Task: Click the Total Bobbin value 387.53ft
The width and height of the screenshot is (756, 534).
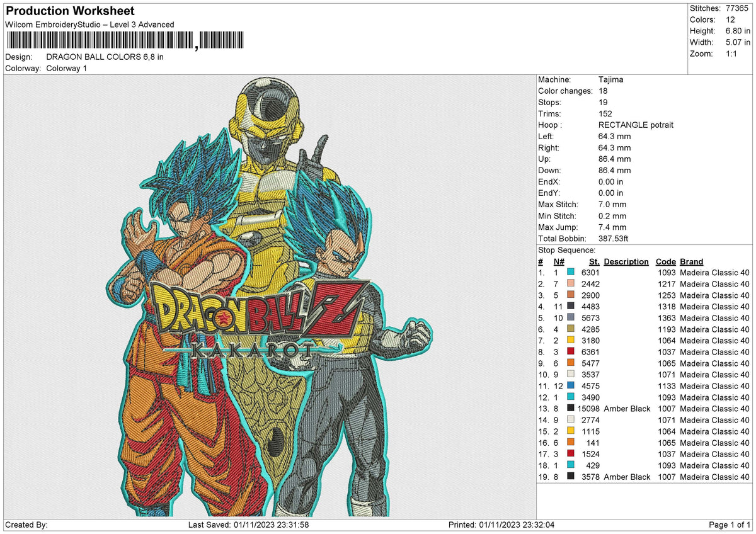Action: [613, 238]
